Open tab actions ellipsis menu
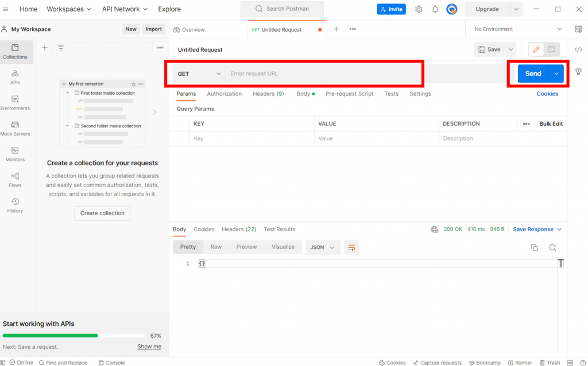 353,29
